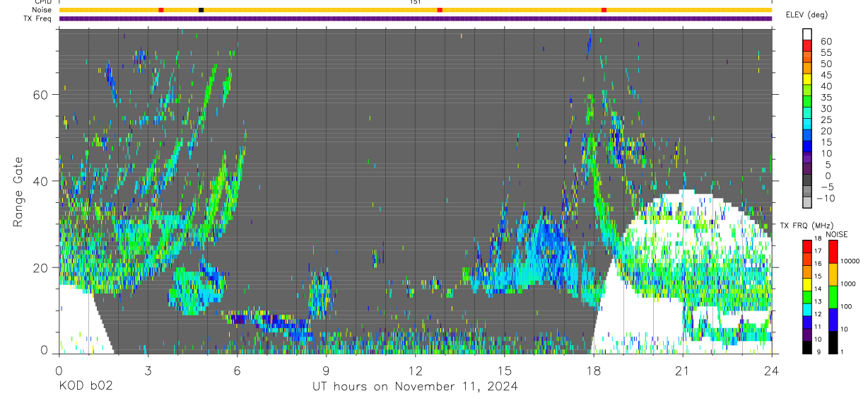Click the '17' label on the TX FRQ scale
Viewport: 868px width, 401px height.
pos(818,251)
